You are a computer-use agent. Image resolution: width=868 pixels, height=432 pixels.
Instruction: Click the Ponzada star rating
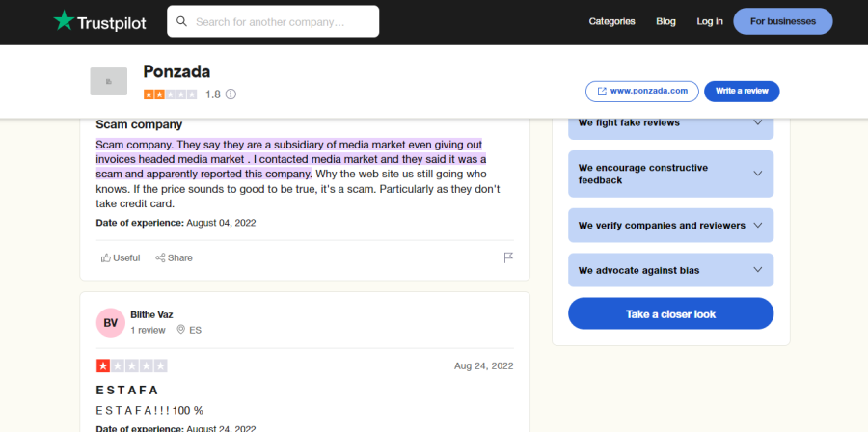(170, 94)
